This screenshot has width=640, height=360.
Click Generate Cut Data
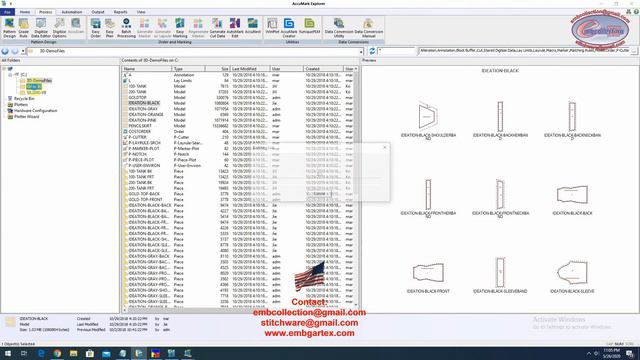click(x=217, y=28)
